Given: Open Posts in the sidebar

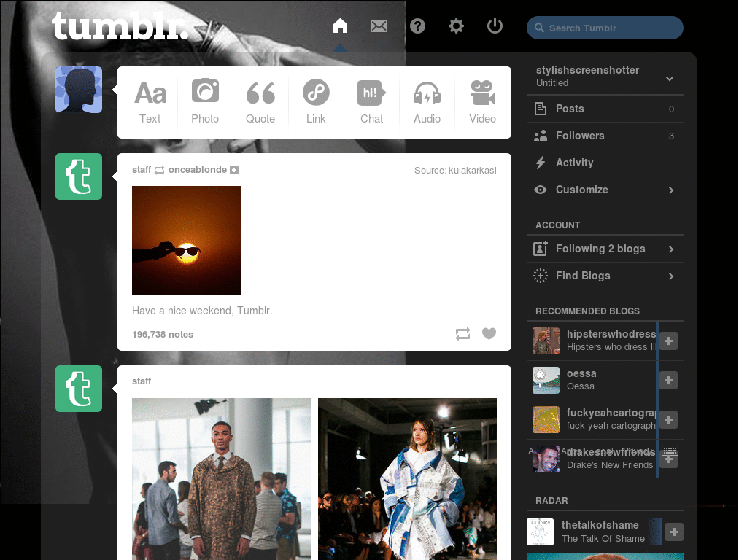Looking at the screenshot, I should click(x=605, y=109).
